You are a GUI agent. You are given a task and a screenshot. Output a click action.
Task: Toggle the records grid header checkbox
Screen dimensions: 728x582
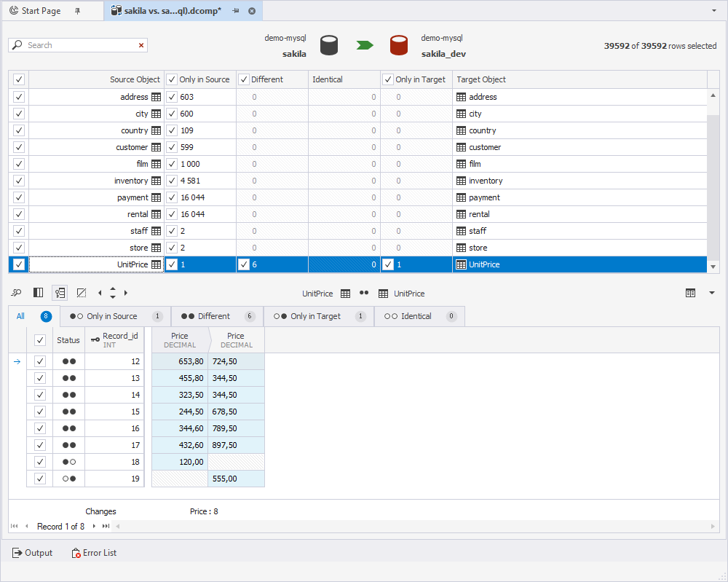point(40,340)
